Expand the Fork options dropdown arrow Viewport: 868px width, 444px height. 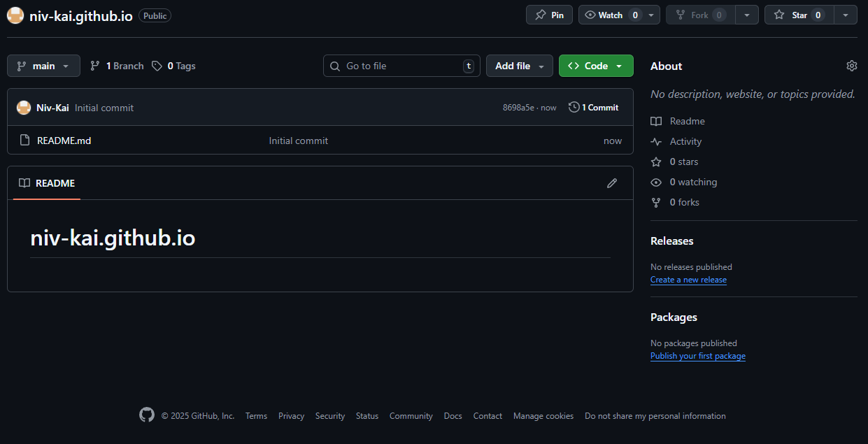[x=748, y=15]
